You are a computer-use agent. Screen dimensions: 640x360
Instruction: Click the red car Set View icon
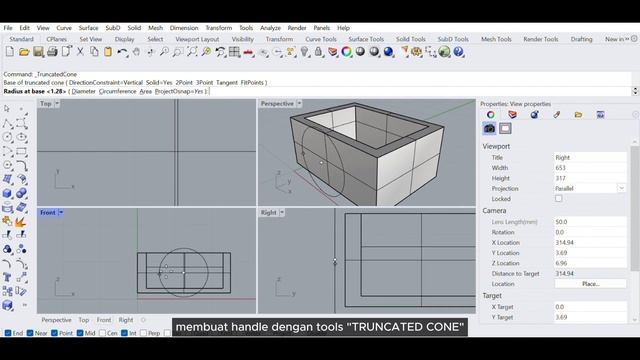(249, 52)
